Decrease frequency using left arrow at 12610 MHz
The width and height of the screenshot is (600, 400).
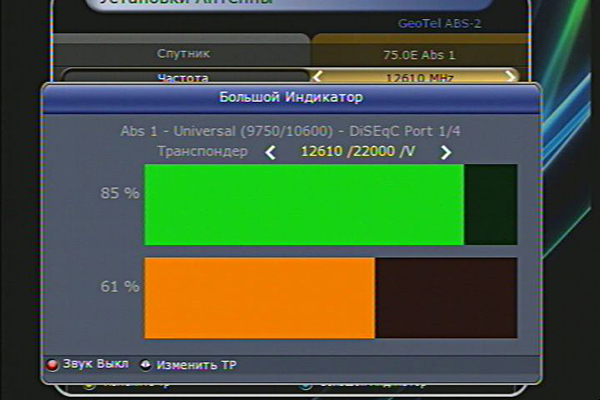[319, 75]
